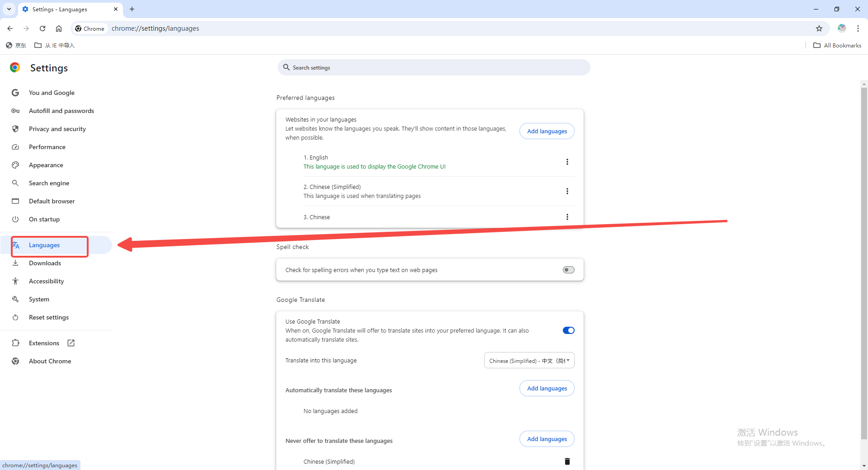Click the Search engine magnifier icon
868x470 pixels.
tap(15, 183)
